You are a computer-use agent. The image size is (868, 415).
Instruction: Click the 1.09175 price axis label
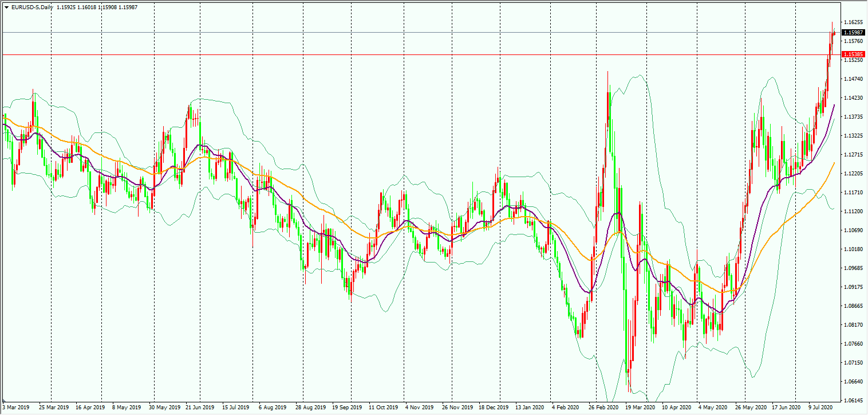854,287
